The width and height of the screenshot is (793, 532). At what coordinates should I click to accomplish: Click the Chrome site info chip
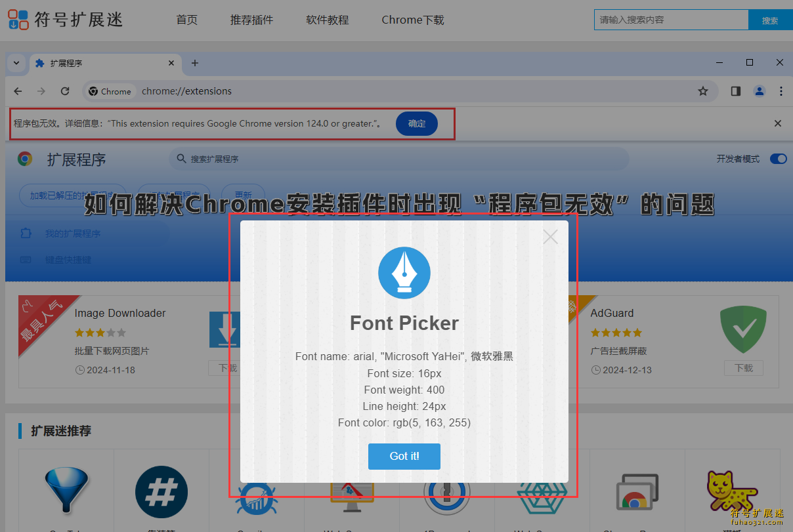coord(110,91)
